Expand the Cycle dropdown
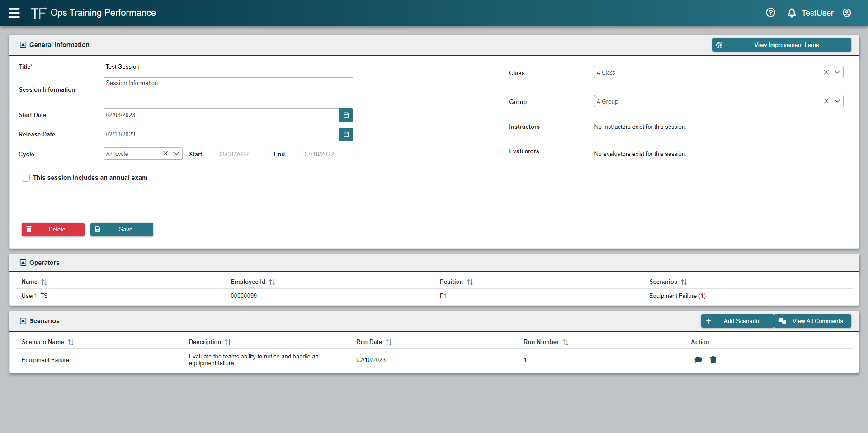This screenshot has width=868, height=433. tap(176, 154)
